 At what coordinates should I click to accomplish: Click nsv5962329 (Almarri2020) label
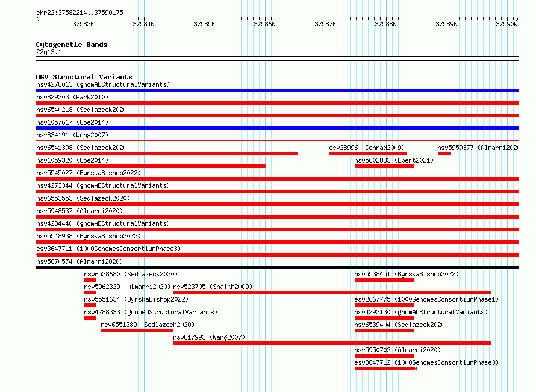click(127, 287)
